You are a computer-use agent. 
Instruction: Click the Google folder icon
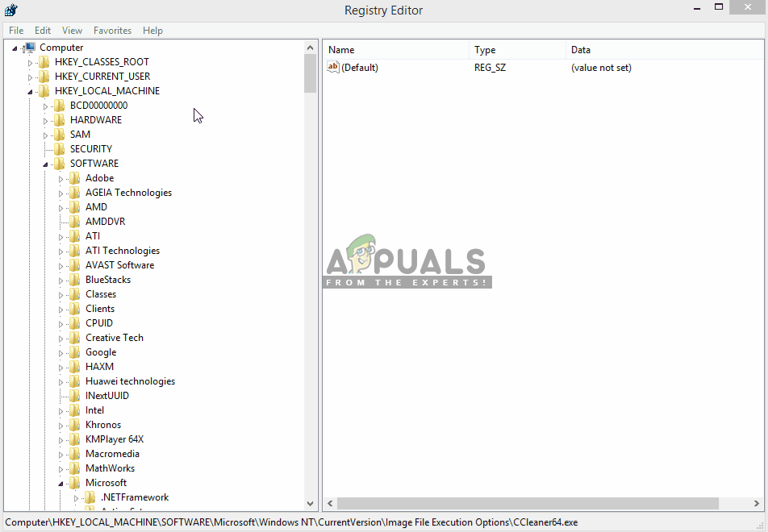click(74, 352)
